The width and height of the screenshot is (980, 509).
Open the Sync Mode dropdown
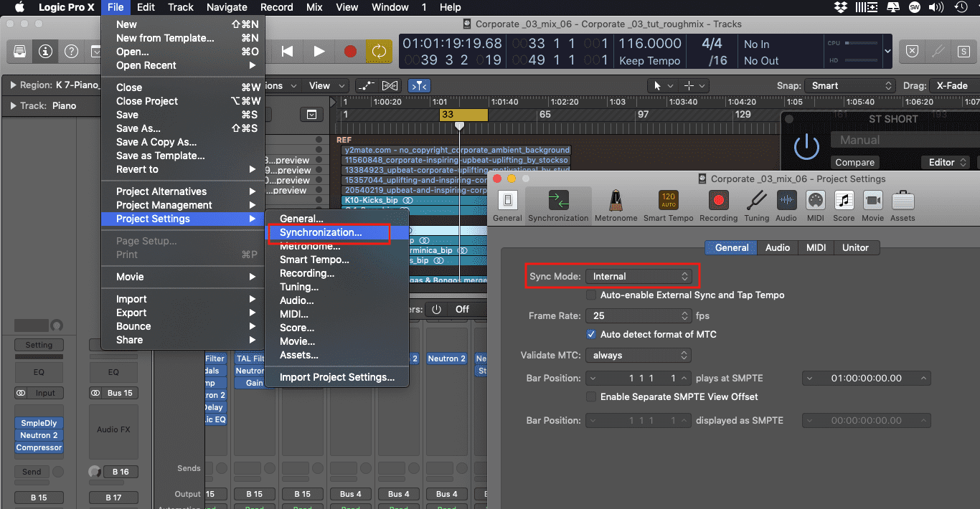tap(640, 276)
